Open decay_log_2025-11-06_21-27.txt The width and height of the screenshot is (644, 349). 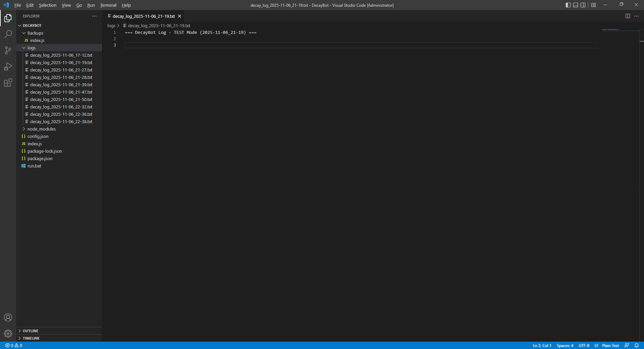[x=59, y=70]
